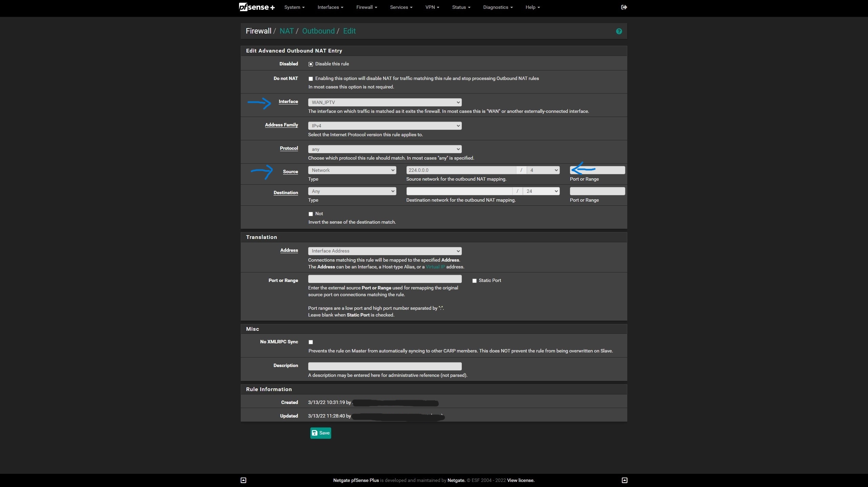Tick the Not destination invert checkbox
868x487 pixels.
[x=311, y=214]
